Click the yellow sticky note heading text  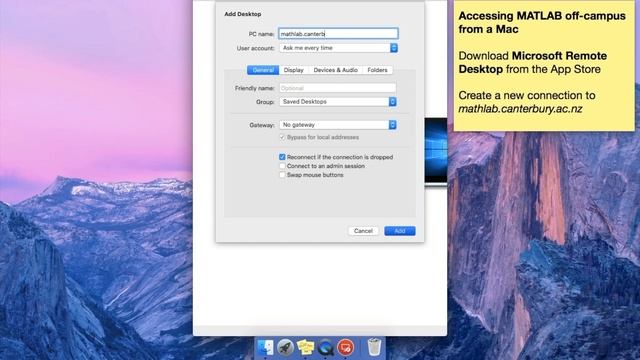[x=542, y=22]
